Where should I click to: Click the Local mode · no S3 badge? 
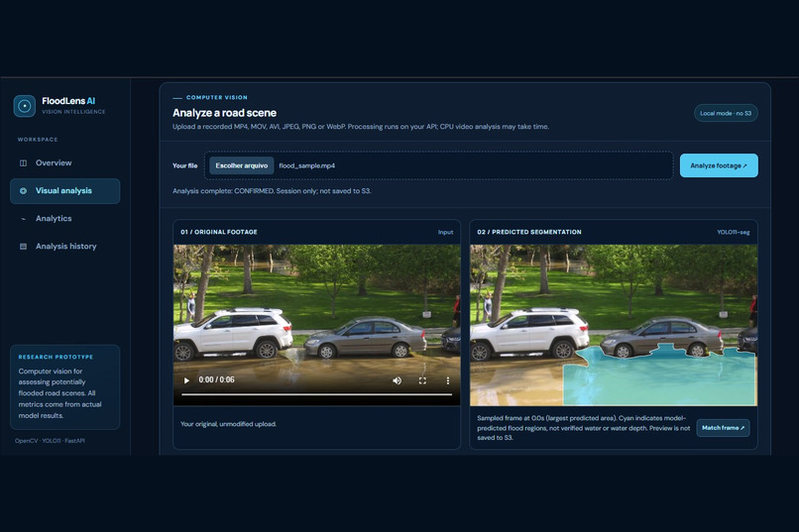(x=726, y=113)
